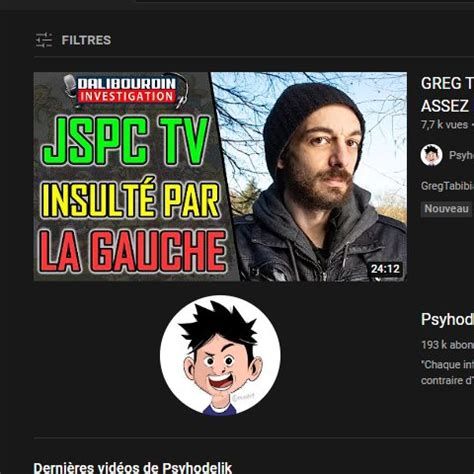Open the filters sliders icon

(44, 40)
